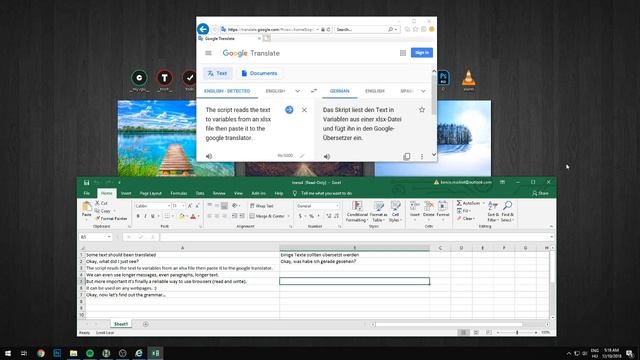Select the Cut command in the Clipboard group
Screen dimensions: 640x360
101,203
